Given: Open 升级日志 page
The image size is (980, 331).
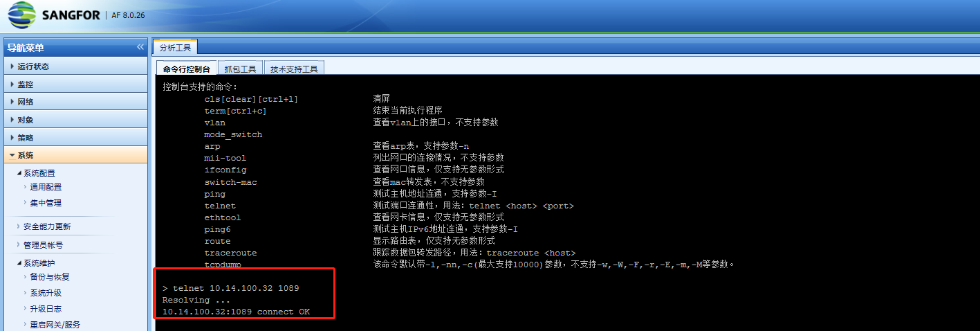Looking at the screenshot, I should point(46,309).
